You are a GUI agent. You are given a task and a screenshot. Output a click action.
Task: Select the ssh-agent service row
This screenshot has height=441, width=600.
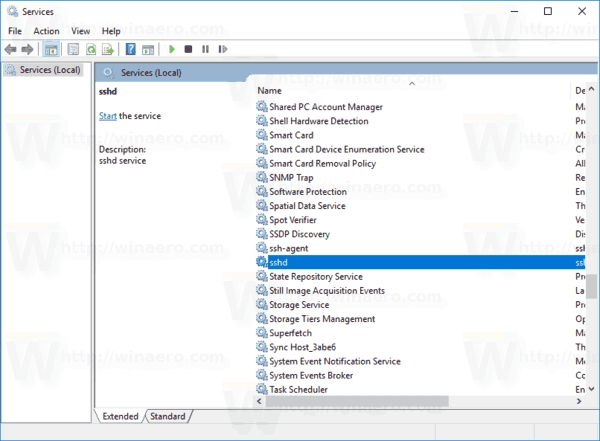(x=290, y=248)
